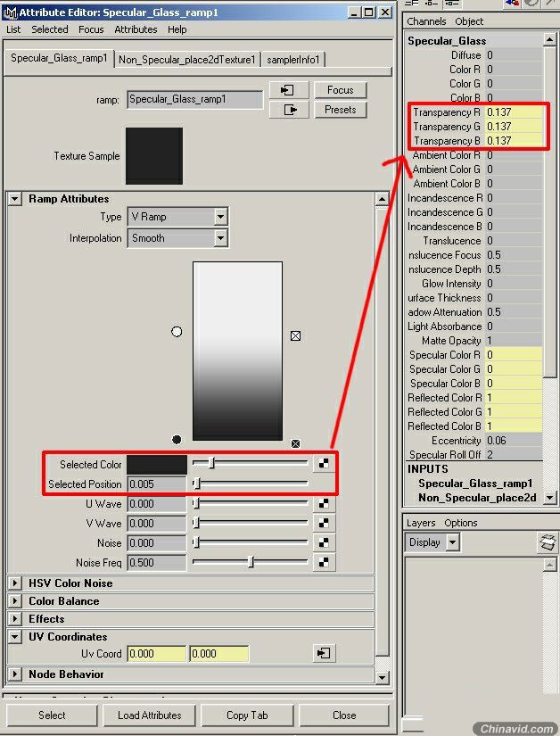Click the Noise Freq value field

tap(157, 562)
